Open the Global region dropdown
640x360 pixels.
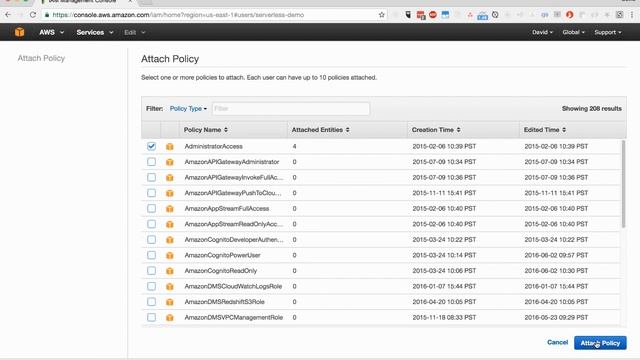pos(573,32)
